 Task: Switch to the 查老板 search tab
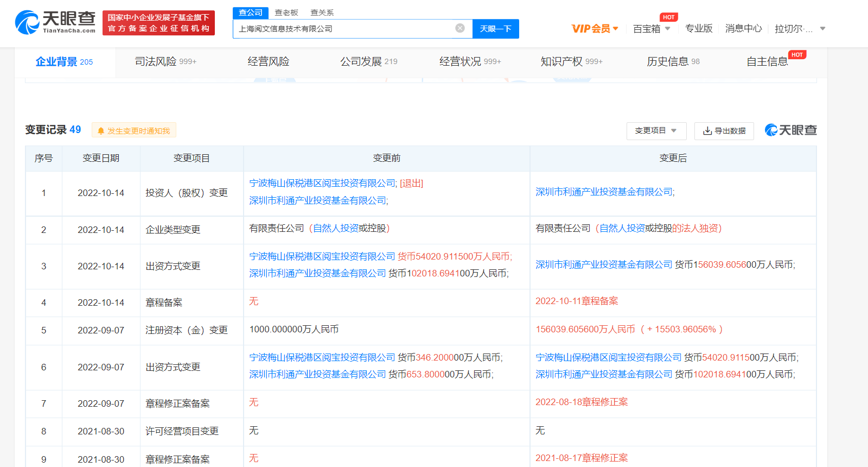(x=286, y=12)
